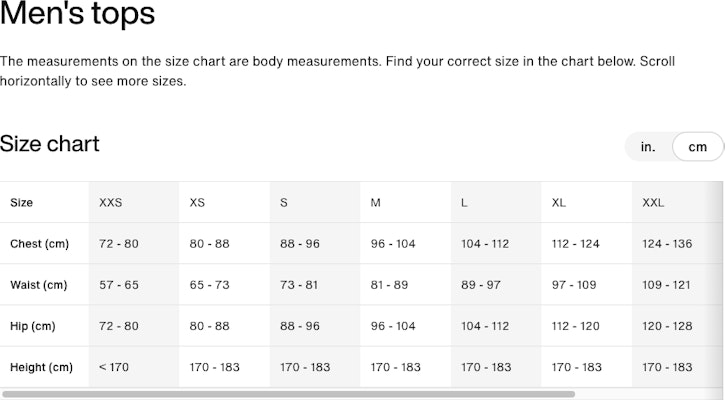Click the Men's tops page heading
Screen dimensions: 725x400
[77, 15]
